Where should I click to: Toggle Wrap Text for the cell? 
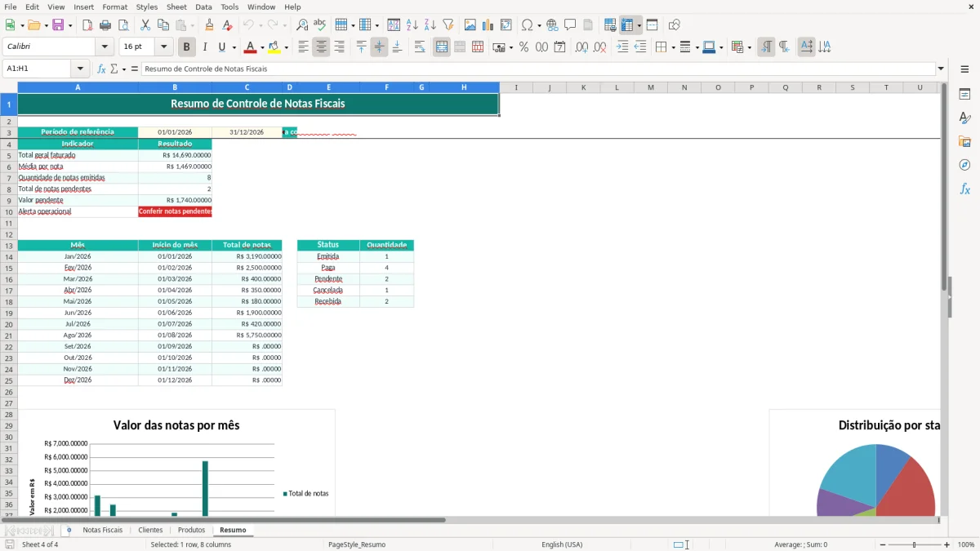tap(420, 47)
